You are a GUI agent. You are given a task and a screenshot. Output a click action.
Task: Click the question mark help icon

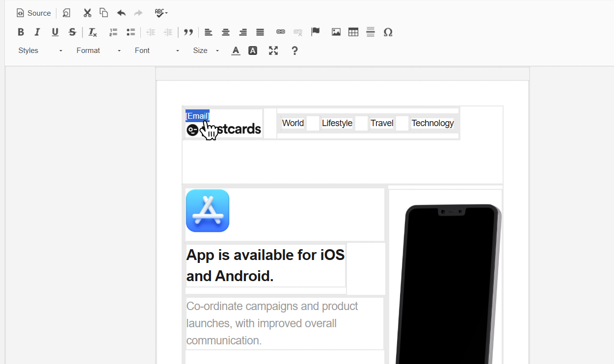pyautogui.click(x=294, y=51)
